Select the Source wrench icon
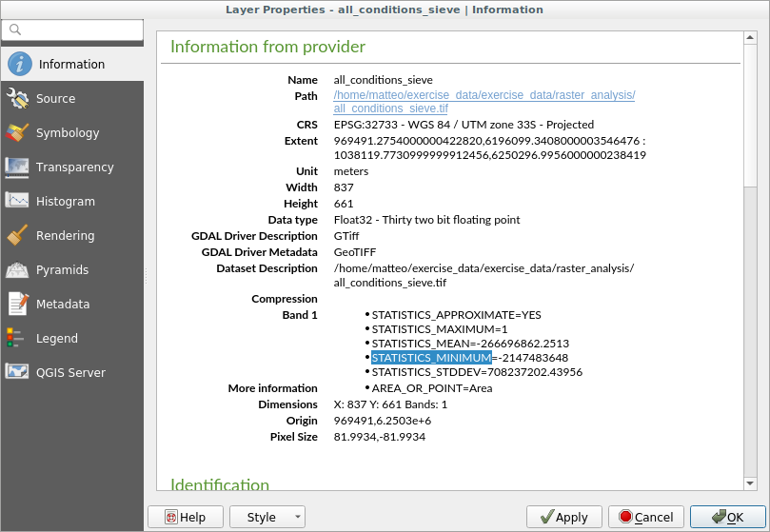 [x=18, y=99]
